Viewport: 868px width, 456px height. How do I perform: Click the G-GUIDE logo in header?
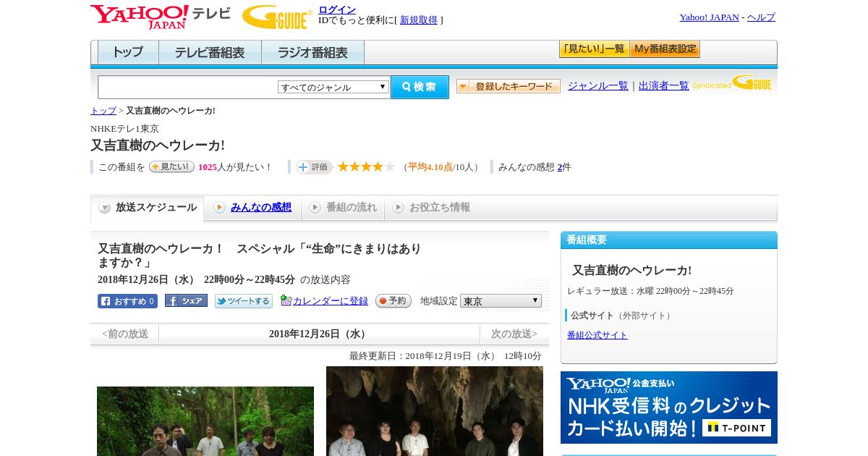(x=277, y=17)
